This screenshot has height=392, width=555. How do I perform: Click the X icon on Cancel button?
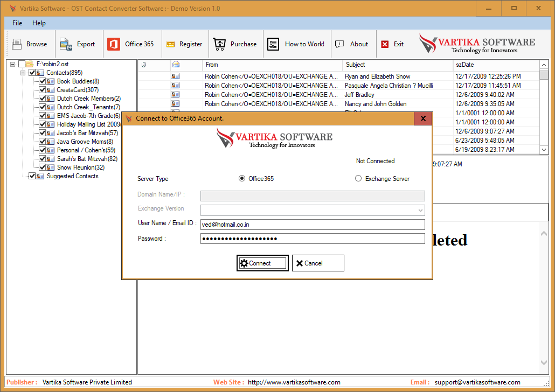pyautogui.click(x=300, y=263)
